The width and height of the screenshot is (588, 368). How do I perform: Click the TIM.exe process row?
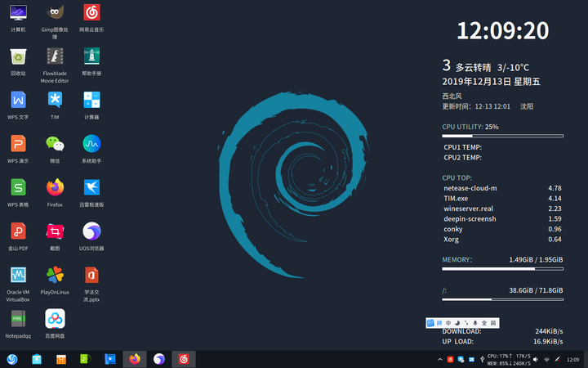[x=502, y=198]
